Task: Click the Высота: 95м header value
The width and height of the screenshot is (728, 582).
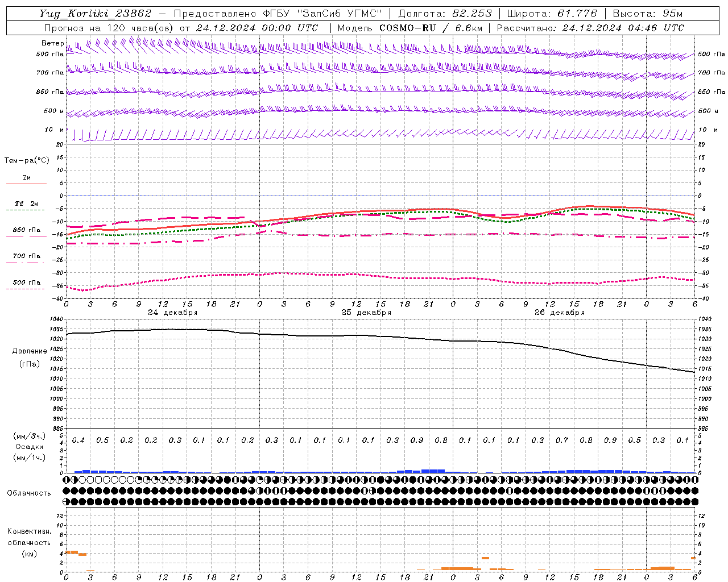Action: click(x=647, y=14)
